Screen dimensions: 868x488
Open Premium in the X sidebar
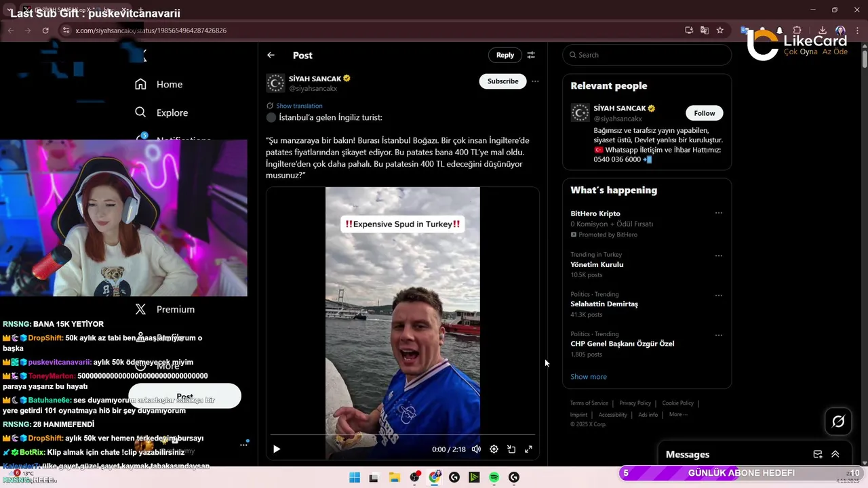(165, 309)
